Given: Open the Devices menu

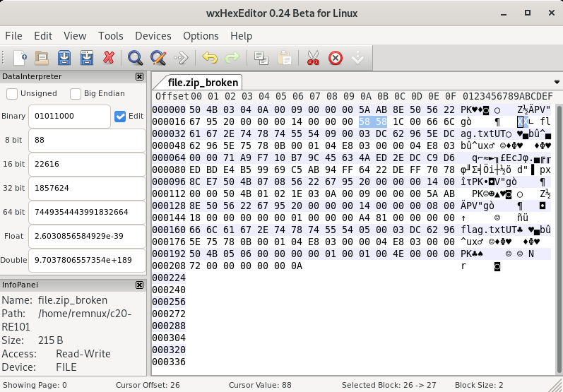Looking at the screenshot, I should point(153,36).
